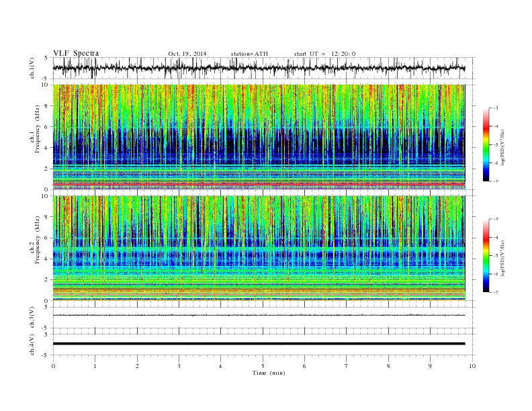Click the ch.2 frequency spectrogram panel

259,248
